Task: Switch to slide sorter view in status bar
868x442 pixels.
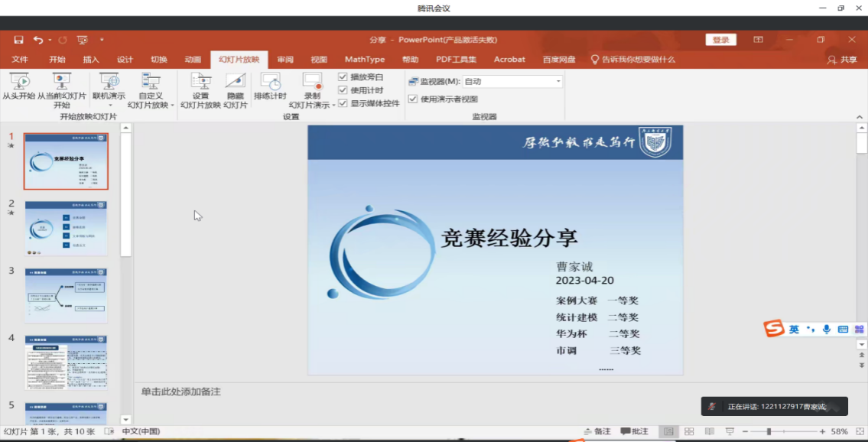Action: pos(689,431)
